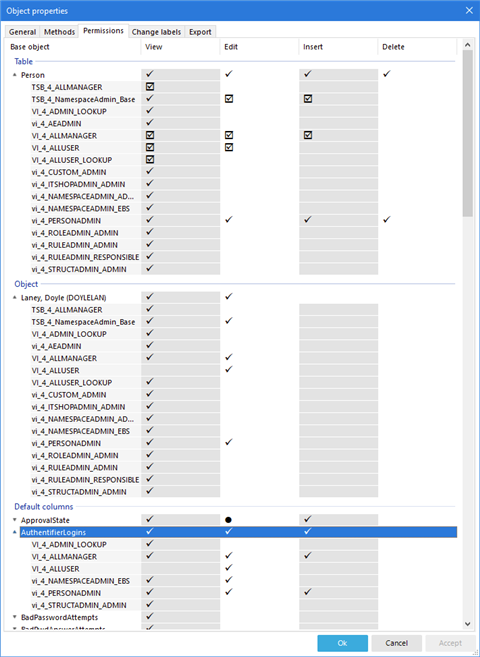
Task: Select VI_4_ADMIN_LOOKUP under Person
Action: [x=69, y=111]
